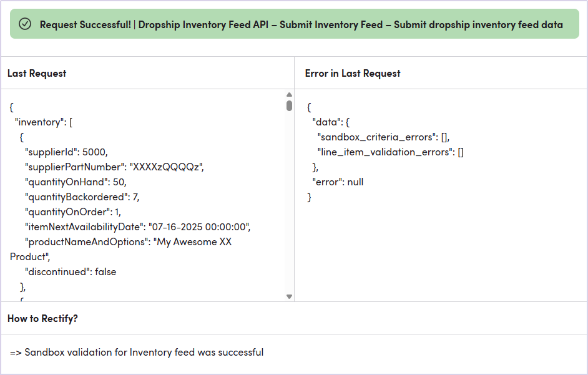Click the Last Request panel header

(x=37, y=73)
